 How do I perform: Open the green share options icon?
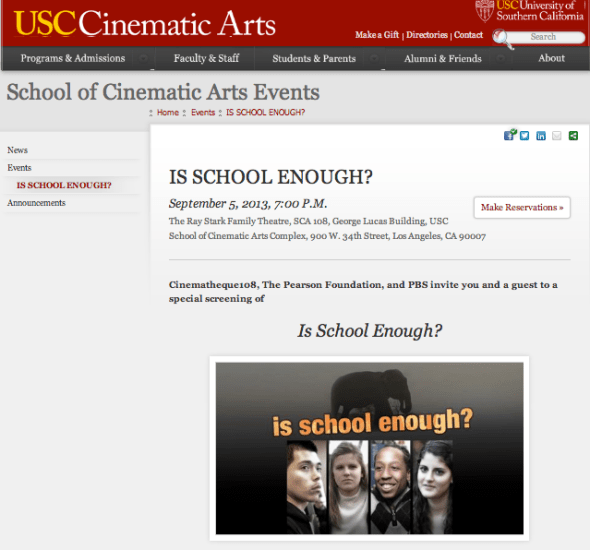(x=573, y=136)
